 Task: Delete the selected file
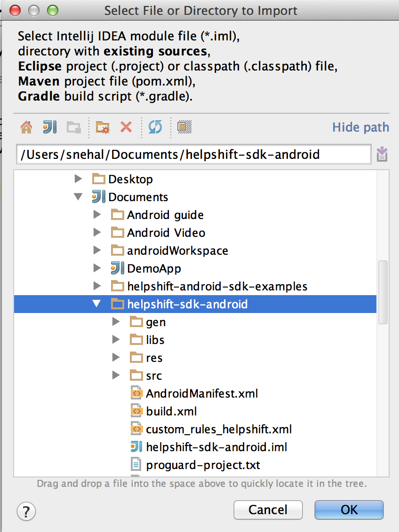tap(126, 127)
